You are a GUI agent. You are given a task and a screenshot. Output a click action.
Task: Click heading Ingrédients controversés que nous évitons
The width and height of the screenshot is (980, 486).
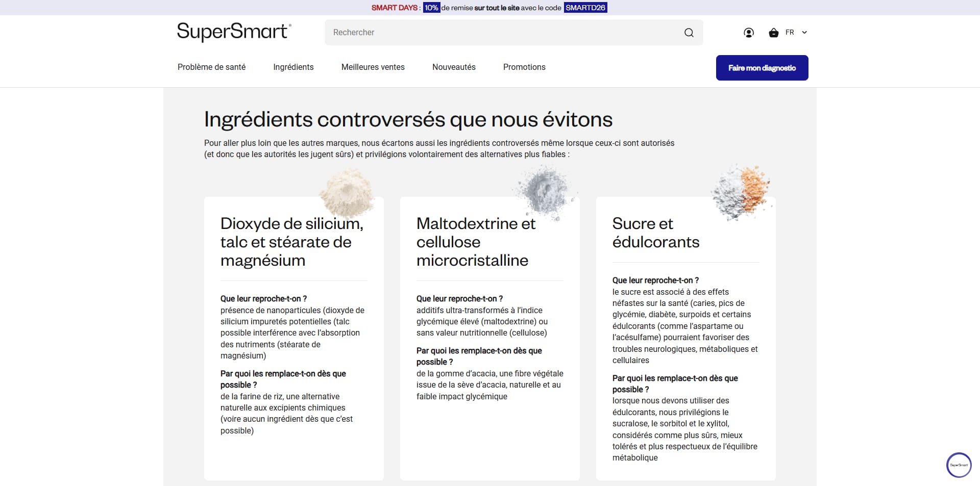pyautogui.click(x=408, y=119)
